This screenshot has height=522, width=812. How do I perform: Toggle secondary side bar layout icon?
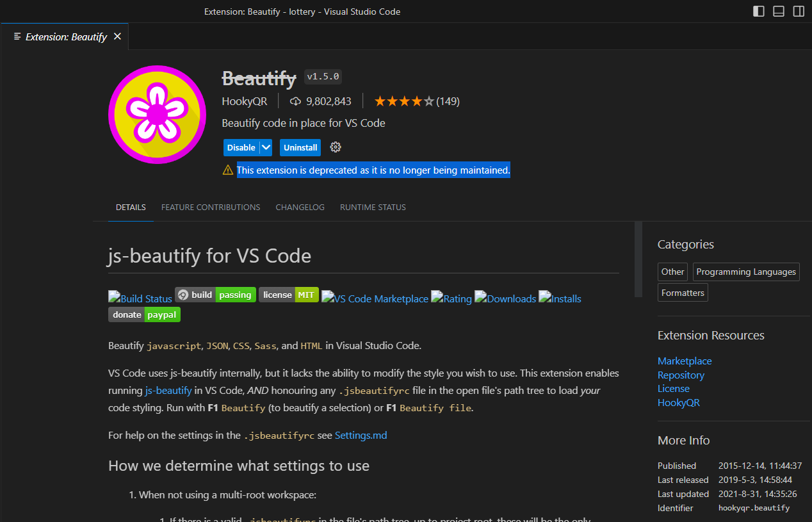[799, 12]
